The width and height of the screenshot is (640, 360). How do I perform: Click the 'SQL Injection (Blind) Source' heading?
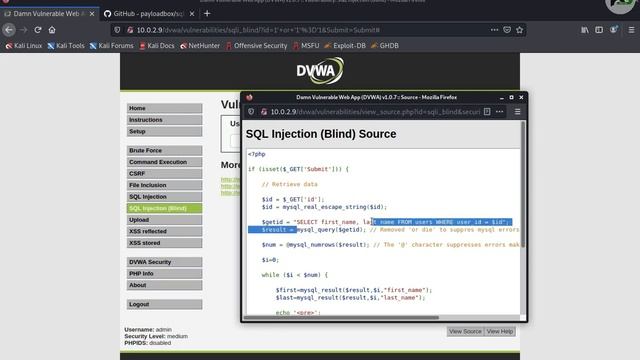click(x=321, y=134)
